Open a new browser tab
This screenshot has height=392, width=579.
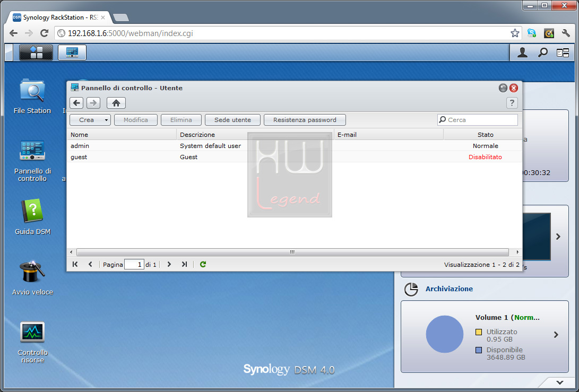120,18
